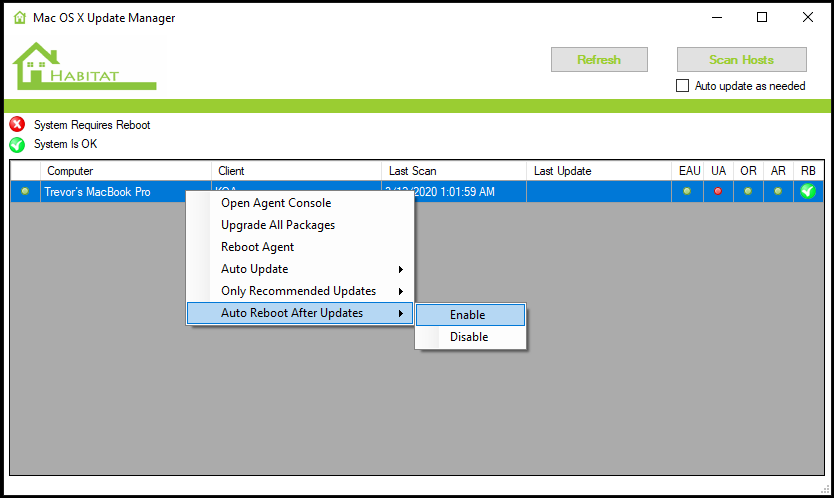Viewport: 834px width, 498px height.
Task: Click the OR status dot in the row
Action: click(x=748, y=192)
